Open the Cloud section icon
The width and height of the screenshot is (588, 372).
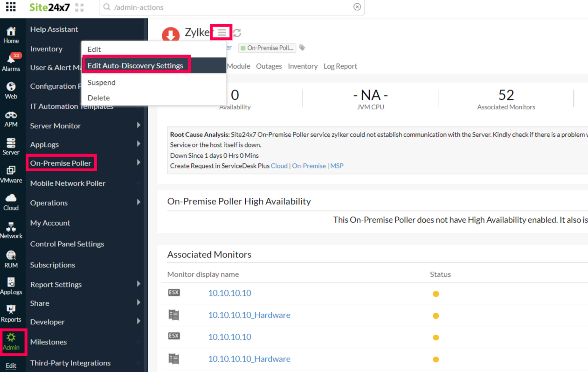point(11,202)
